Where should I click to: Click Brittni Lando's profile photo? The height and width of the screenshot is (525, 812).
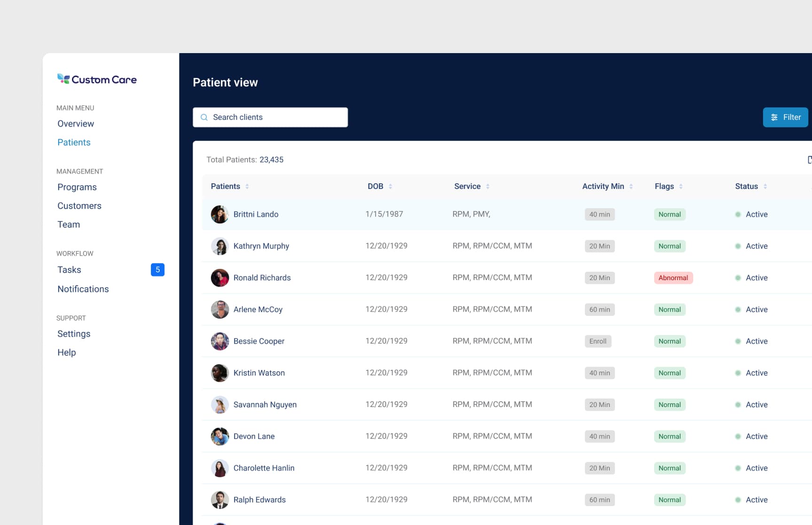pos(219,214)
